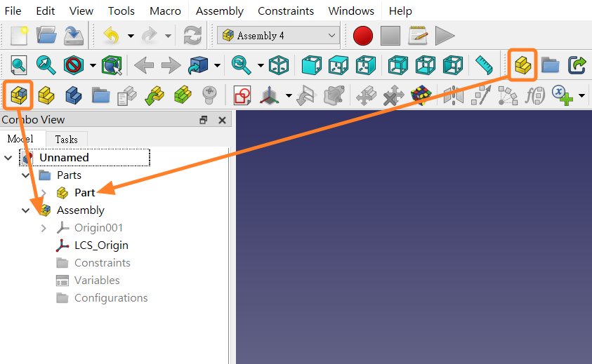Click the Redo arrow icon
Image resolution: width=592 pixels, height=364 pixels.
[150, 36]
